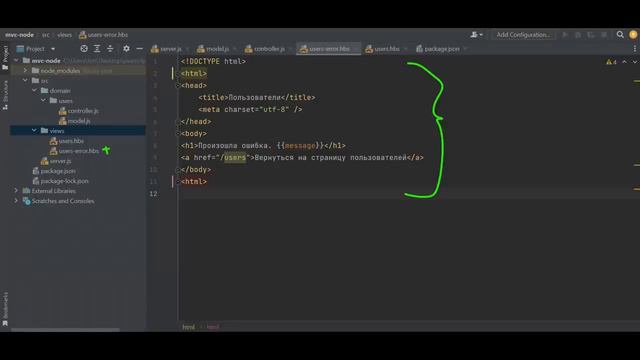This screenshot has width=640, height=360.
Task: Click the first html breadcrumb in the bottom bar
Action: coord(188,327)
